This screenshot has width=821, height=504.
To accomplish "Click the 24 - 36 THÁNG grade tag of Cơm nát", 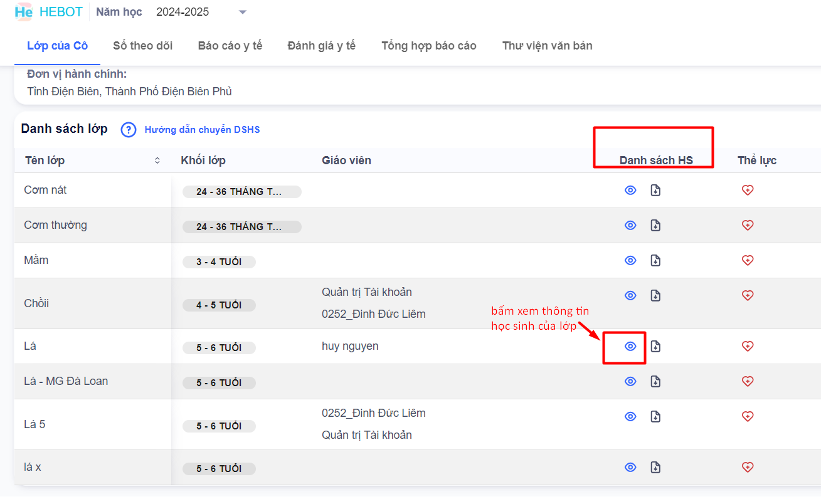I will [x=241, y=192].
